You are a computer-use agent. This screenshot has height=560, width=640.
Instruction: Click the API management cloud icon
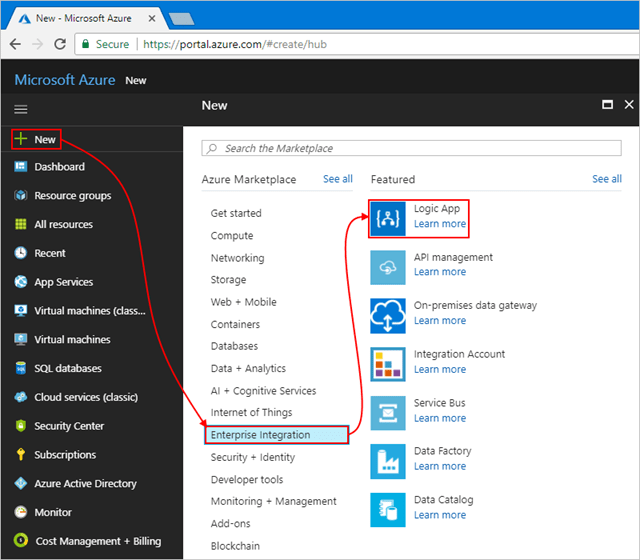pyautogui.click(x=388, y=267)
